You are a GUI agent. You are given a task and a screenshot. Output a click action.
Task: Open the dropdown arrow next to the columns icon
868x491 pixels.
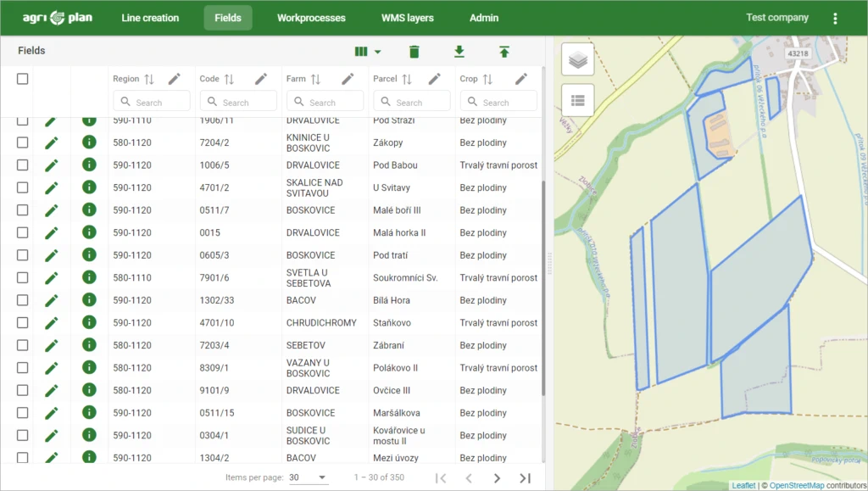coord(378,52)
